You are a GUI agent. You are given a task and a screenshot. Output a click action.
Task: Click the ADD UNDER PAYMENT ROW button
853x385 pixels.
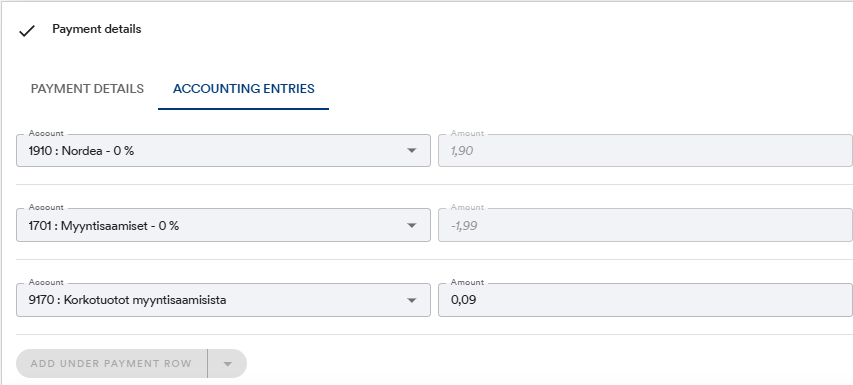click(x=112, y=363)
